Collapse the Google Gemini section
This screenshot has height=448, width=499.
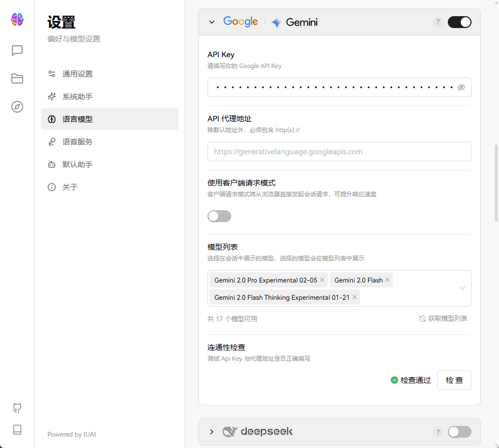(212, 22)
